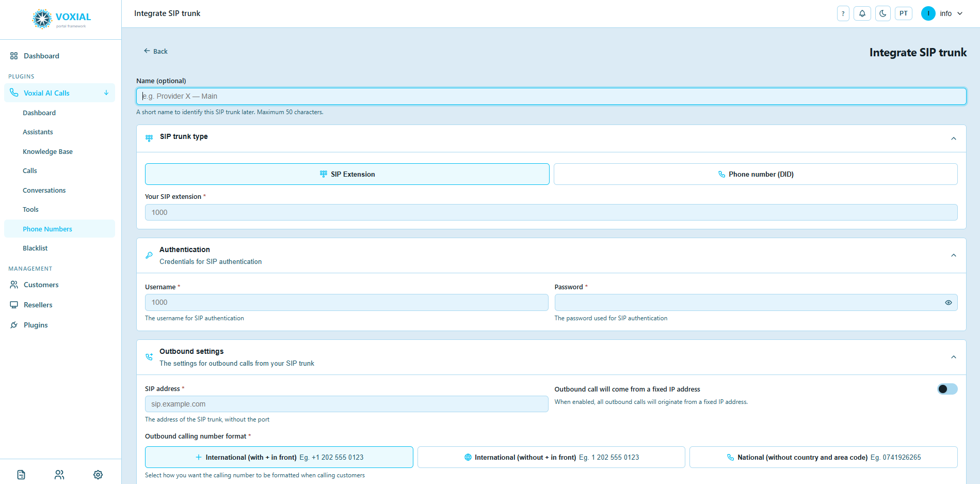980x484 pixels.
Task: Focus the Name (optional) input field
Action: pos(551,96)
